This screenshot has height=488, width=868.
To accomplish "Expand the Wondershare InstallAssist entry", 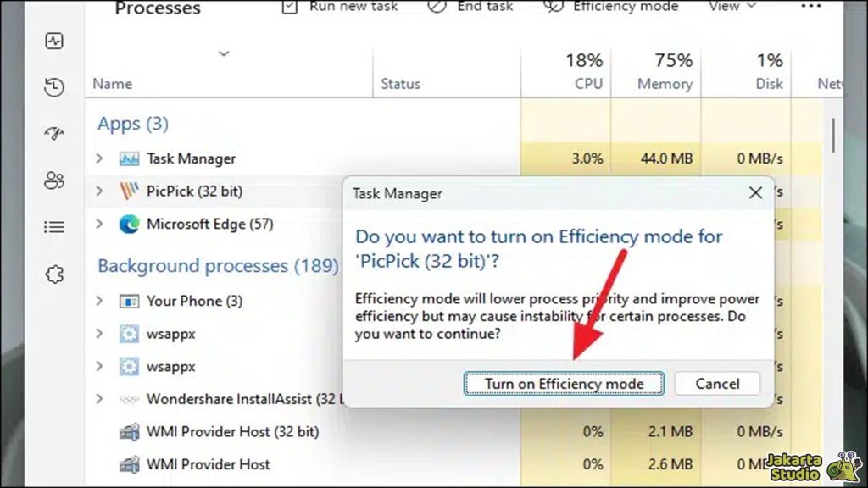I will (100, 399).
